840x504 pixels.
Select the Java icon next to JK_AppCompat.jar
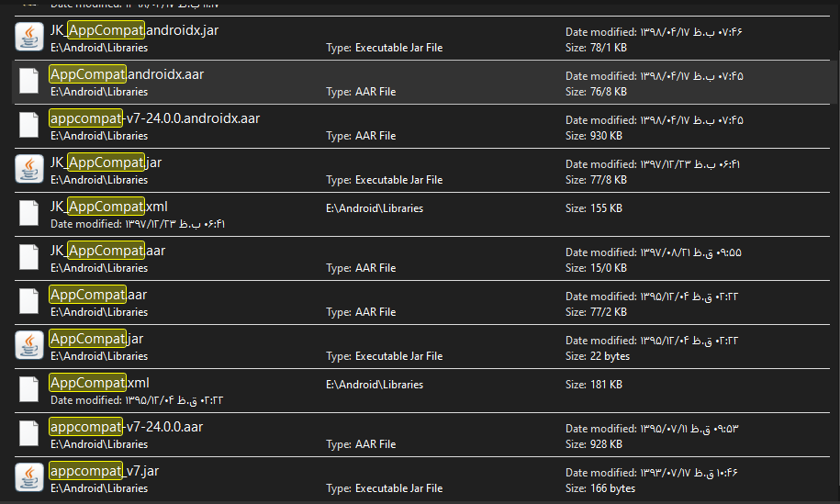29,169
